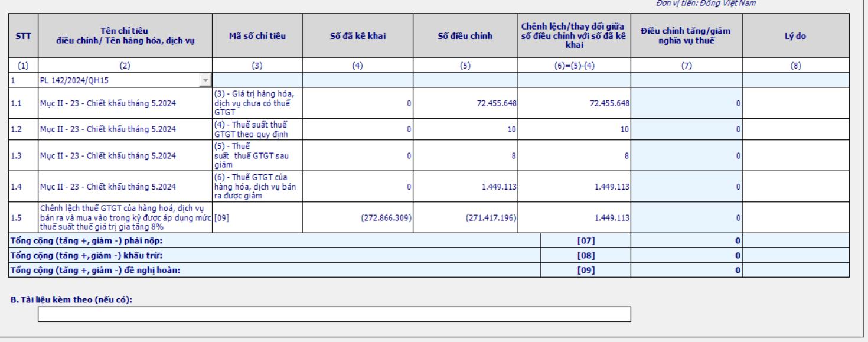Image resolution: width=868 pixels, height=342 pixels.
Task: Select row 1.1 'Số điều chỉnh' cell 72.455.648
Action: tap(465, 103)
